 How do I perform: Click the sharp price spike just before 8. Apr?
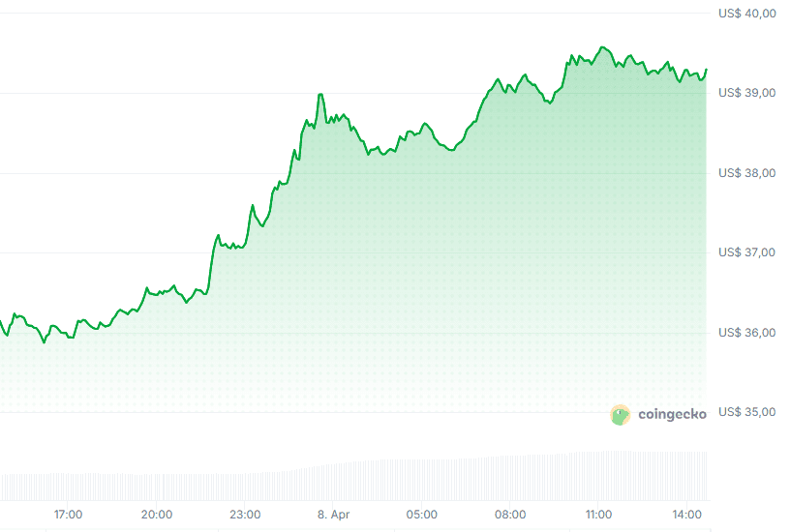click(x=320, y=95)
